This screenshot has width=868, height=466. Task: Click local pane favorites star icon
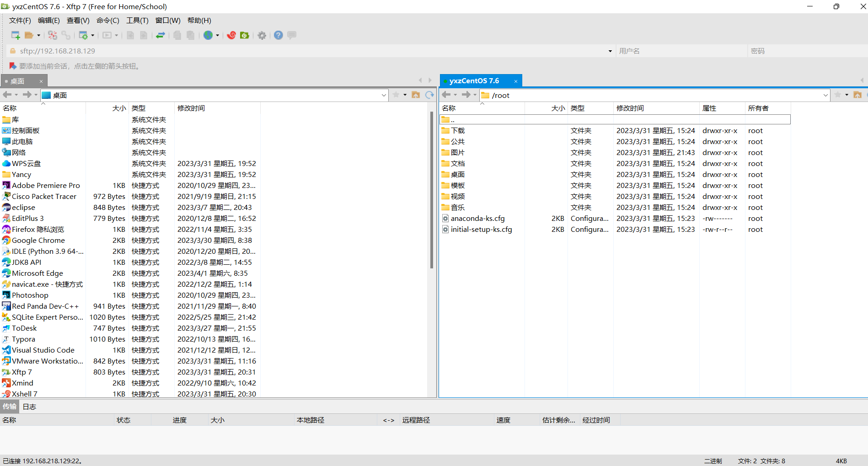tap(396, 95)
